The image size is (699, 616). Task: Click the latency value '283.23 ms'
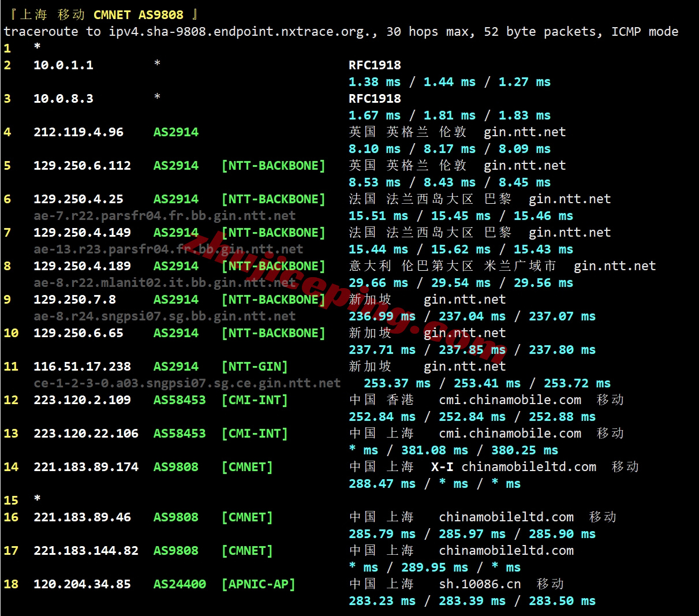[x=382, y=601]
